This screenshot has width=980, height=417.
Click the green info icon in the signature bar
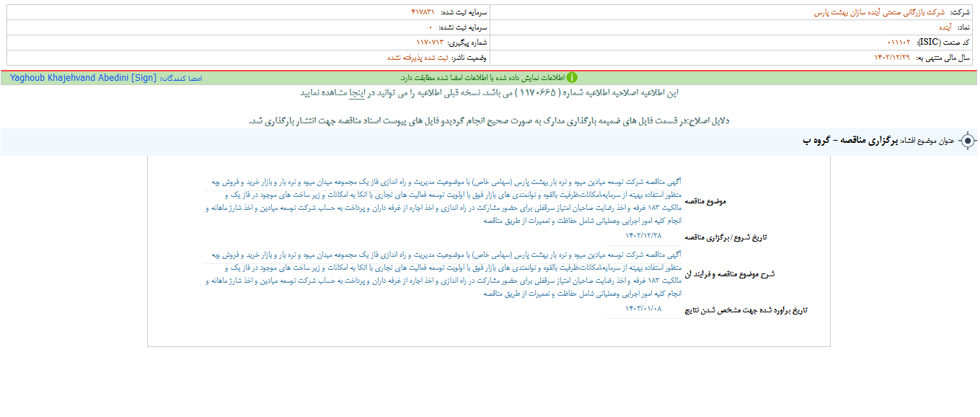click(572, 77)
